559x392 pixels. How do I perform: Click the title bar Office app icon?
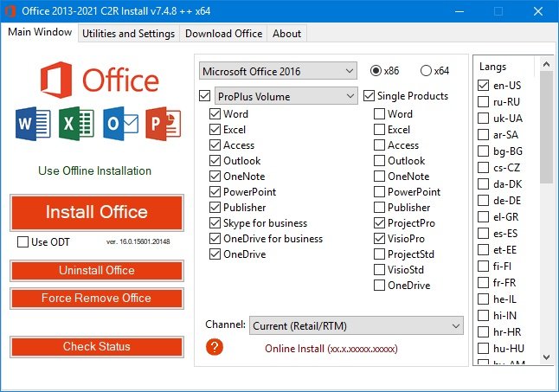click(x=10, y=11)
